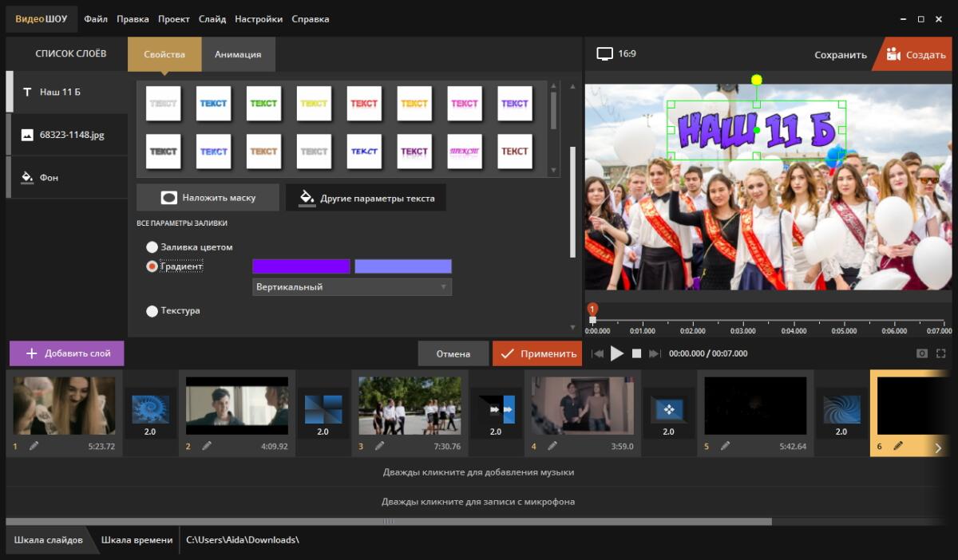Choose the Текстура fill option

152,311
